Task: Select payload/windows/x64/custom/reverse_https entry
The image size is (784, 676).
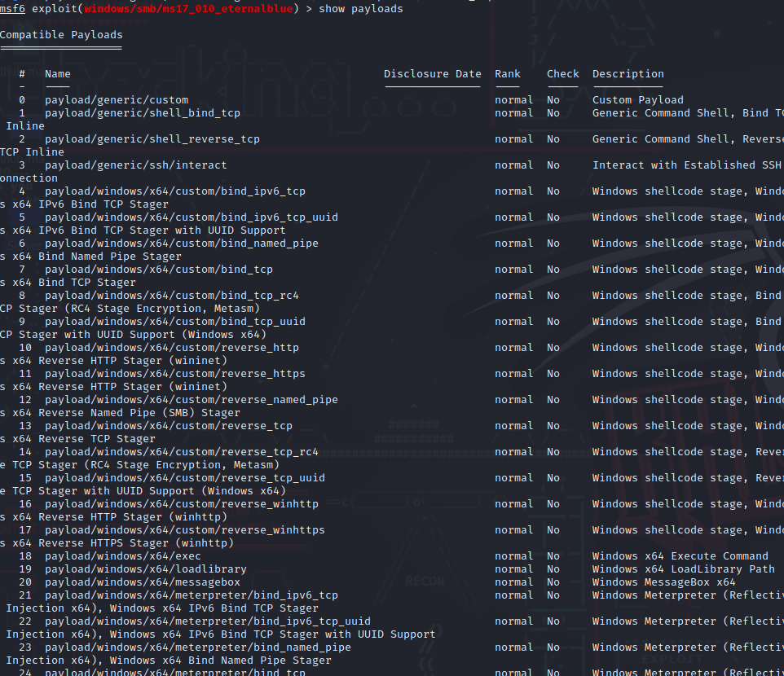Action: tap(175, 373)
